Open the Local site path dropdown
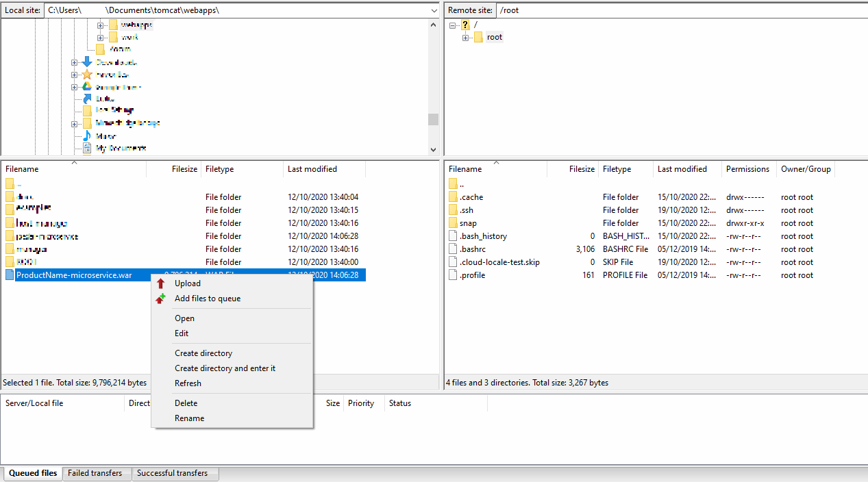868x482 pixels. pos(434,10)
